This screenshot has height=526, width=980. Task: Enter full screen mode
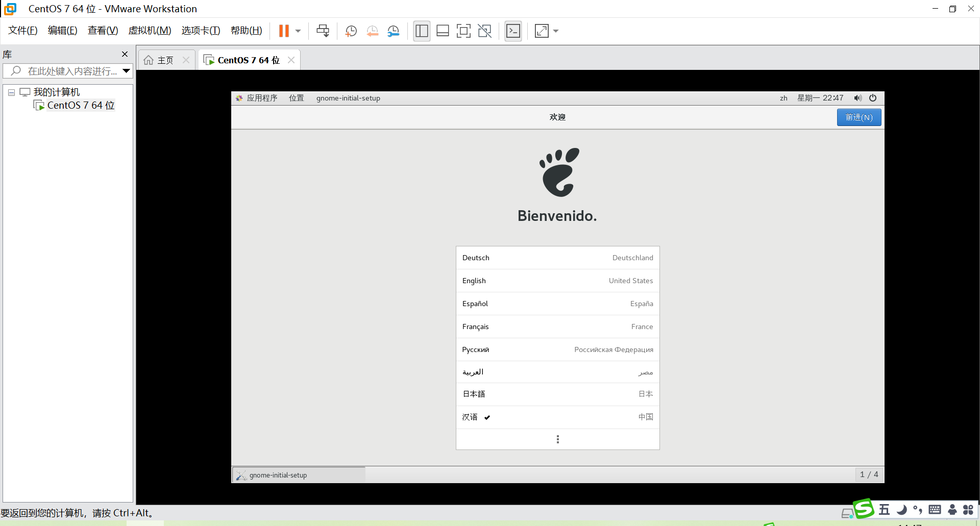coord(463,31)
